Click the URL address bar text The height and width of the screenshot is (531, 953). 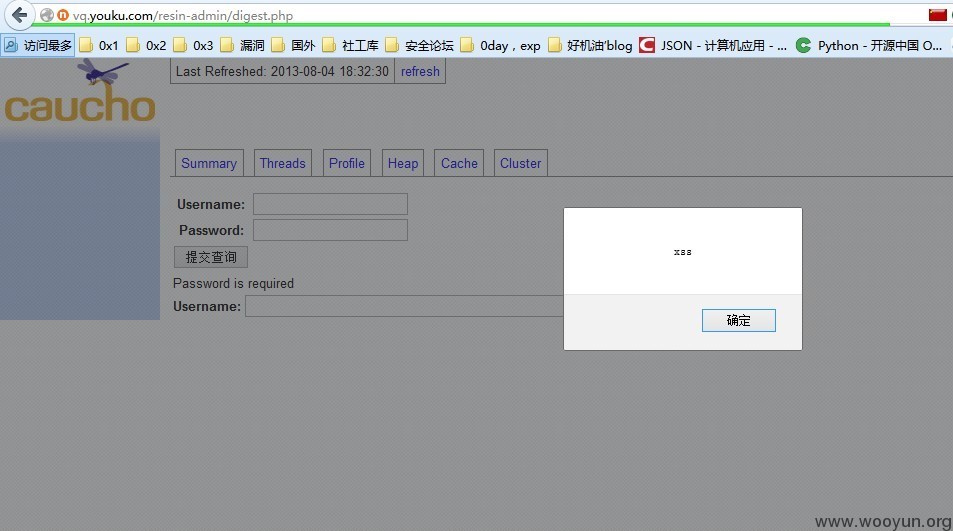(182, 15)
